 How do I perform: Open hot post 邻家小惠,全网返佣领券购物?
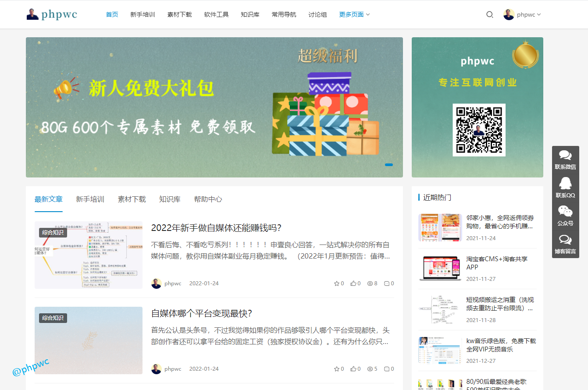(500, 222)
